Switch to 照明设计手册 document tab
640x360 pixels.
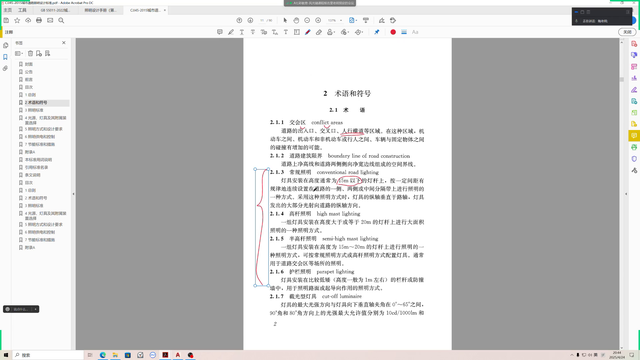(100, 10)
